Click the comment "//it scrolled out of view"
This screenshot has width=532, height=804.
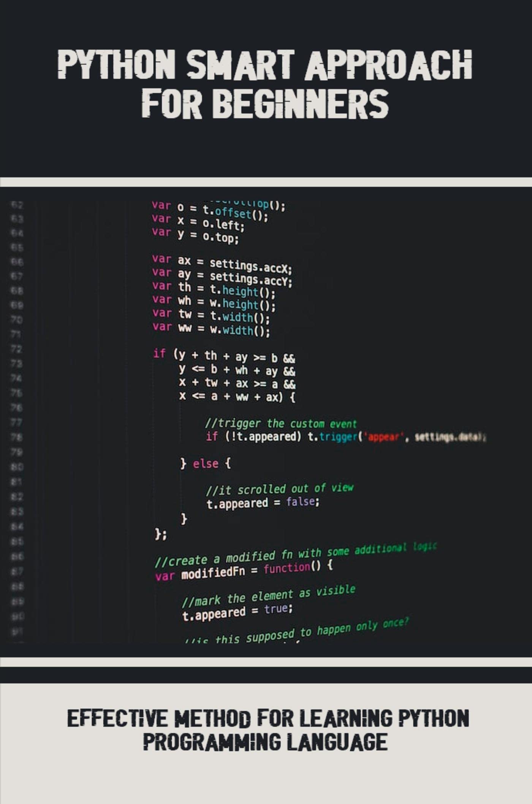click(280, 489)
